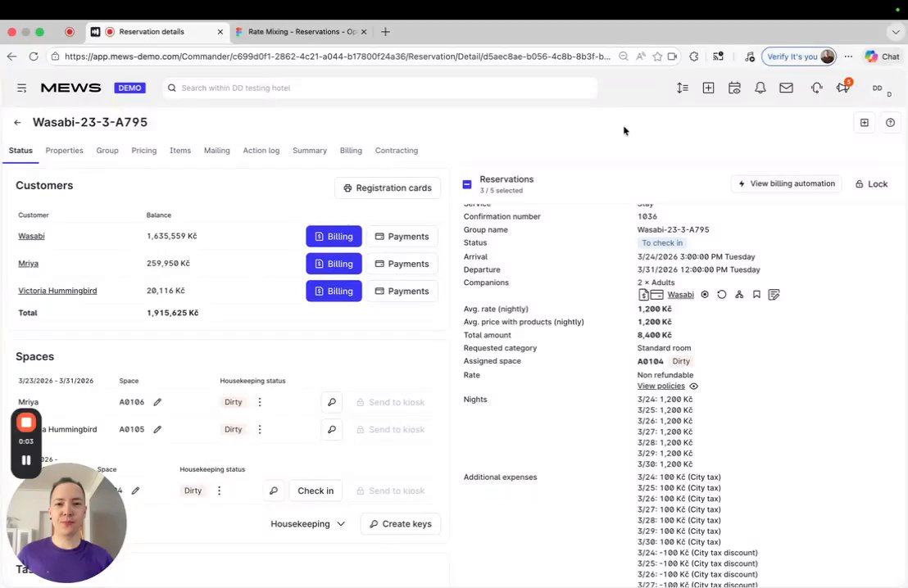Viewport: 908px width, 588px height.
Task: Open the Items tab
Action: pyautogui.click(x=180, y=151)
